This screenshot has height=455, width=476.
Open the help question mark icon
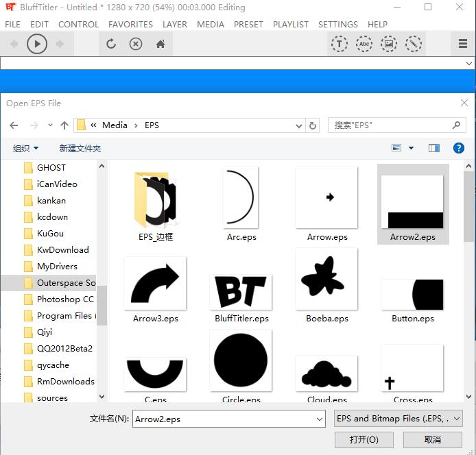pos(459,148)
